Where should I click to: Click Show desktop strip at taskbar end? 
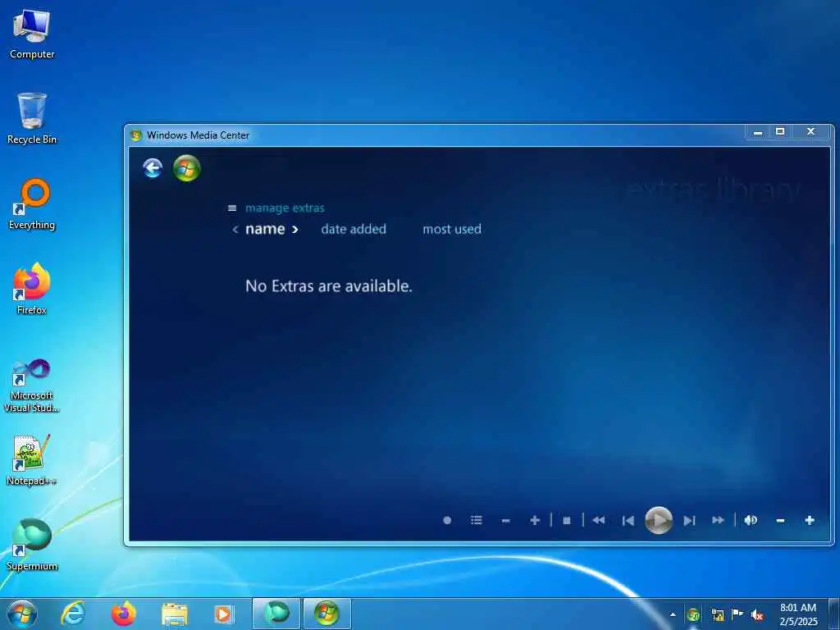point(834,614)
